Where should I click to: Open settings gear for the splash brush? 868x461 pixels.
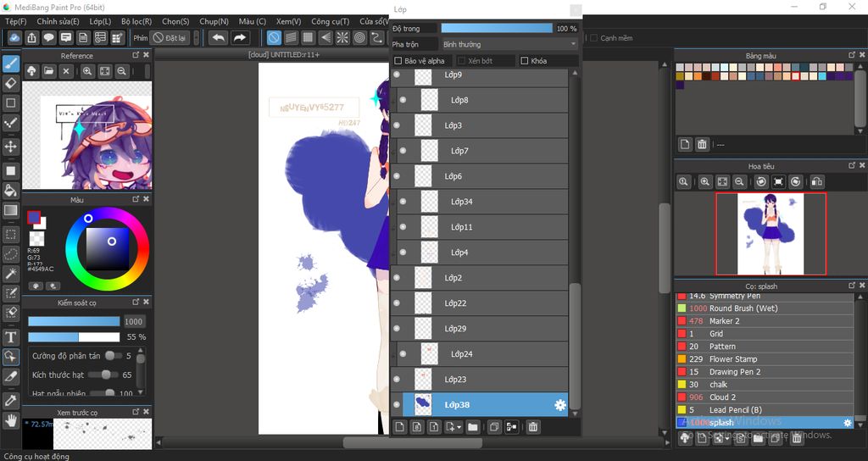(847, 423)
